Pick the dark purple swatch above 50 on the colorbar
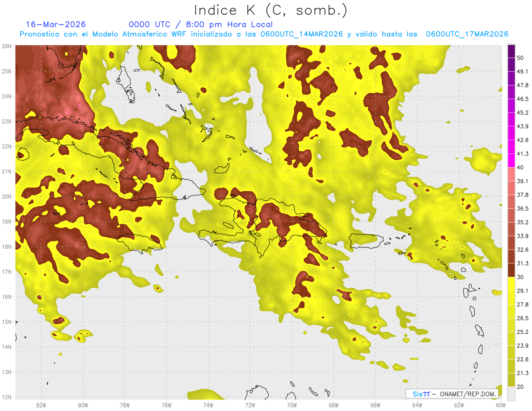The width and height of the screenshot is (532, 411). click(511, 51)
